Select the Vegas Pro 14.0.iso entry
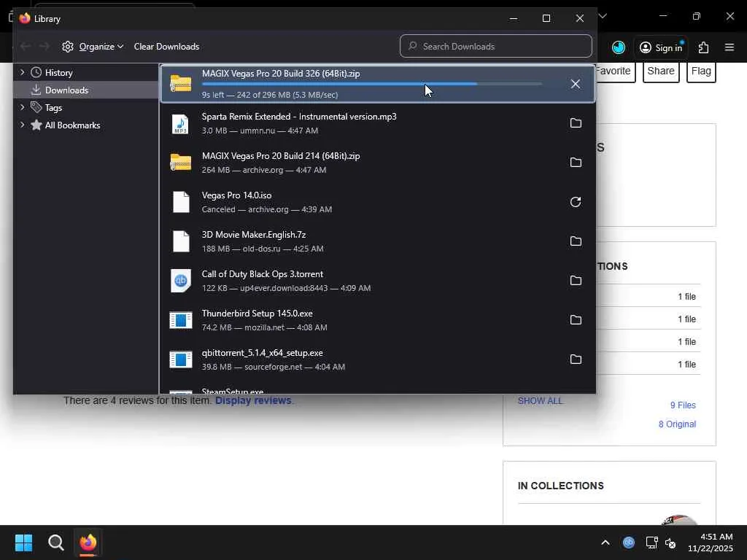This screenshot has height=560, width=747. point(378,202)
